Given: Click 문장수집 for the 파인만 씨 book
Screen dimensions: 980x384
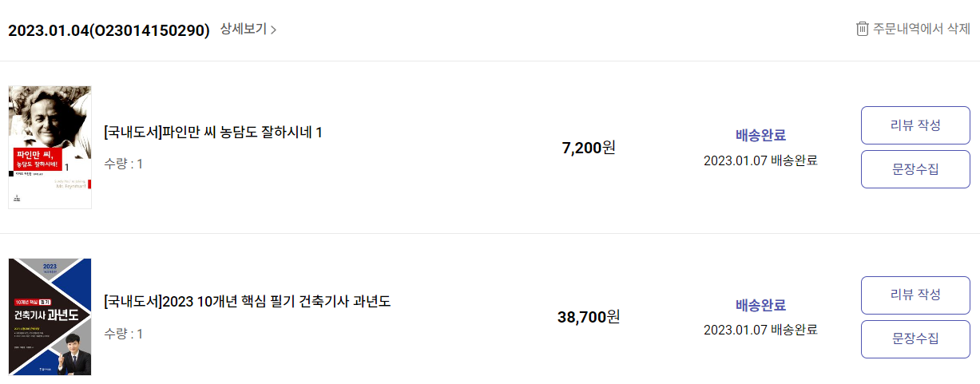Looking at the screenshot, I should point(915,169).
